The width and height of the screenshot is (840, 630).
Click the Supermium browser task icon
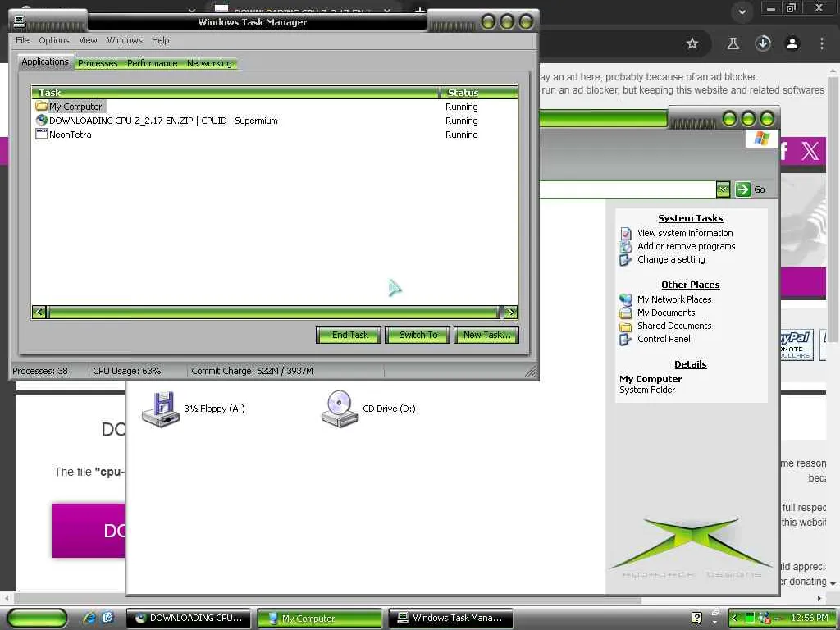(41, 120)
